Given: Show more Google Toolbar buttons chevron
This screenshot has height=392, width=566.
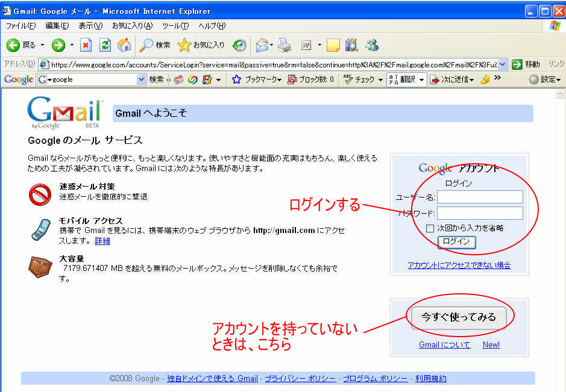Looking at the screenshot, I should tap(497, 78).
